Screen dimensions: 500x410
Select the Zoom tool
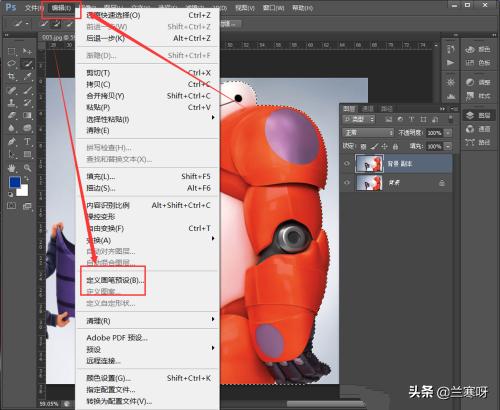(27, 167)
